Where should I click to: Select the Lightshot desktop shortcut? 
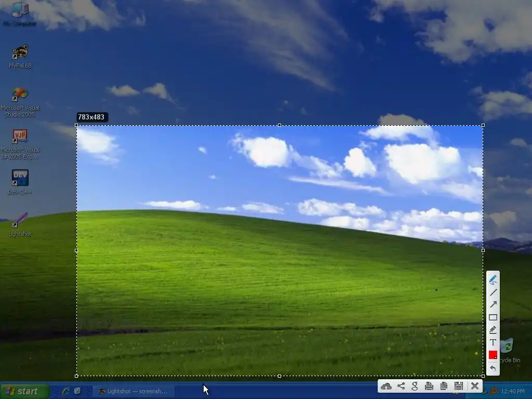pos(20,224)
